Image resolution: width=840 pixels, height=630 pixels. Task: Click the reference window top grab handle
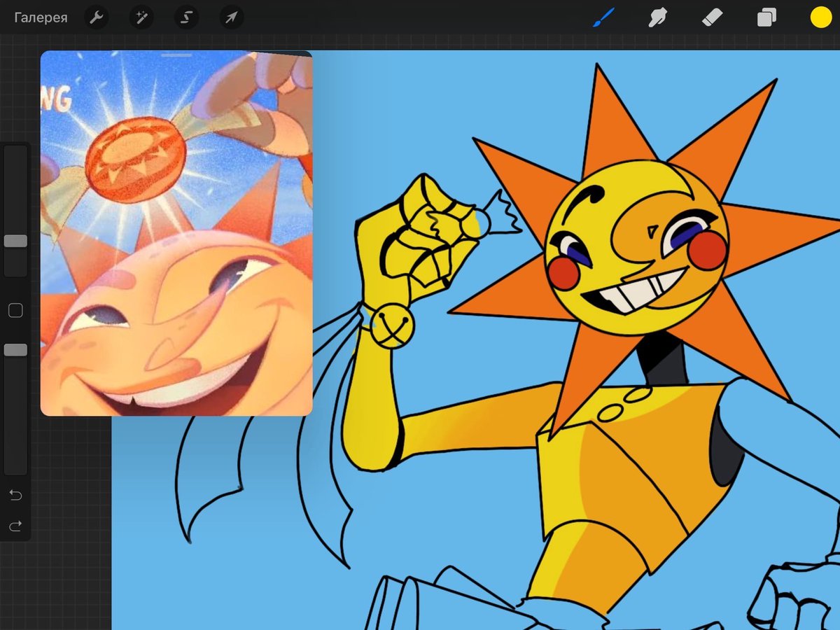176,55
